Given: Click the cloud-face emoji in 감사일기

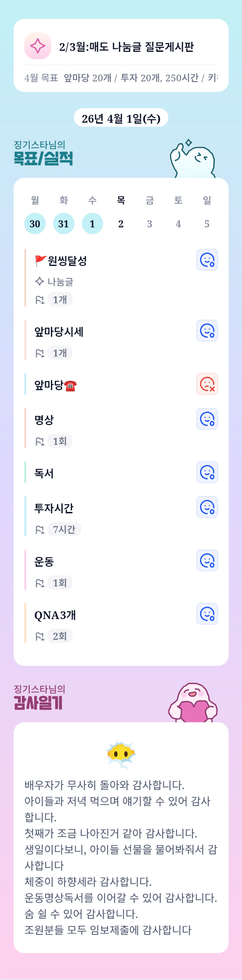Looking at the screenshot, I should tap(121, 755).
